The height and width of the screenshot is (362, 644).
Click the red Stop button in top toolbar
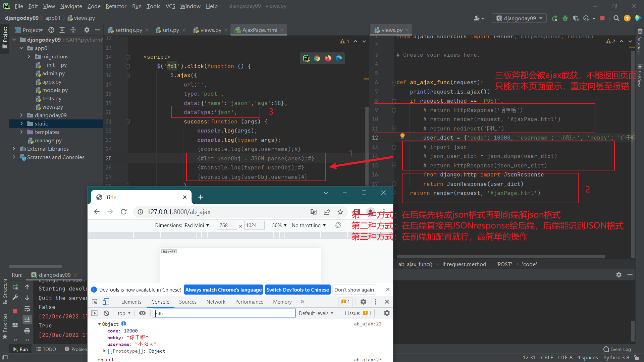[602, 18]
